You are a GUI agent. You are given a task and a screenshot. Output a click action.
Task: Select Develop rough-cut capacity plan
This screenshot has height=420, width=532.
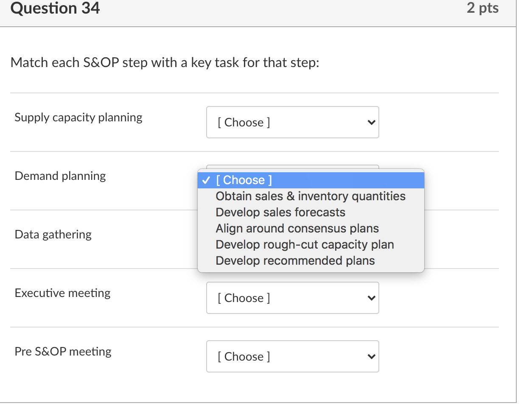tap(305, 245)
